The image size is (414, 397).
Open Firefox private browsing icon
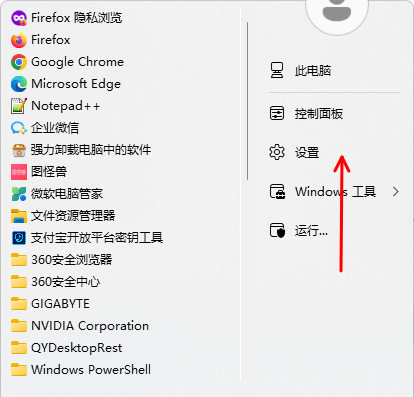click(19, 18)
